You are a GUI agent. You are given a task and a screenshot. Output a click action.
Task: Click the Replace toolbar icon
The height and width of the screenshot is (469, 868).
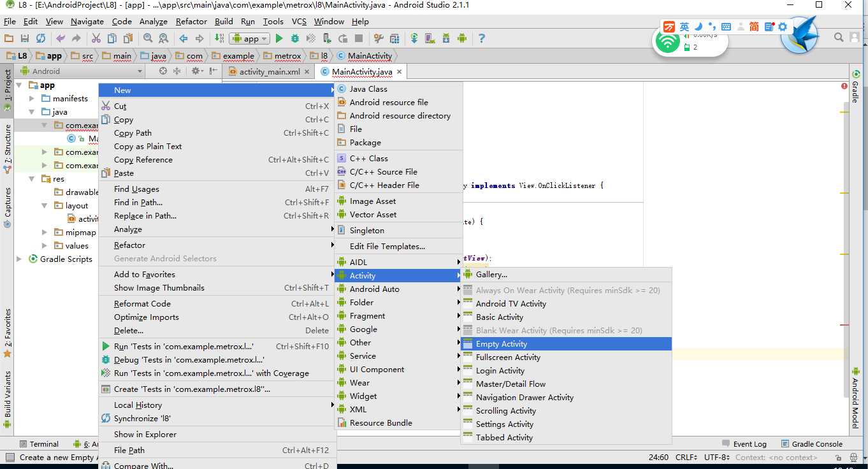pyautogui.click(x=163, y=38)
